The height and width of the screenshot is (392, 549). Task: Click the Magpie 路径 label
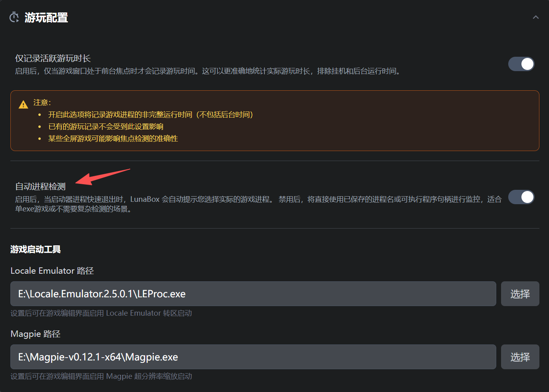click(35, 334)
